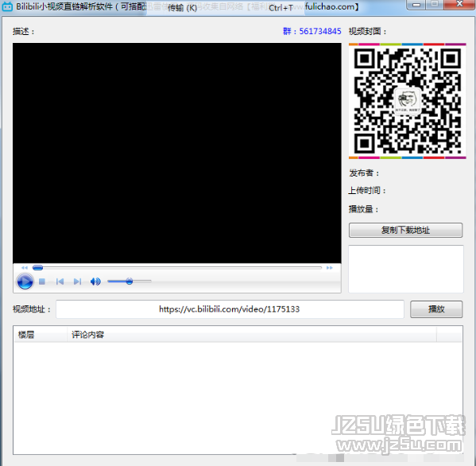Click the 楼层 column header
Viewport: 476px width, 466px height.
tap(40, 335)
